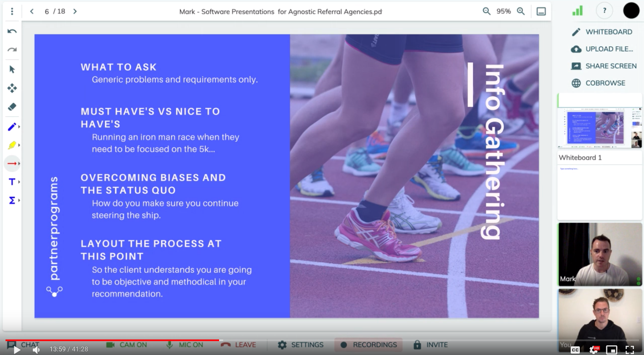Select the move/pan tool
Image resolution: width=644 pixels, height=355 pixels.
pos(12,88)
